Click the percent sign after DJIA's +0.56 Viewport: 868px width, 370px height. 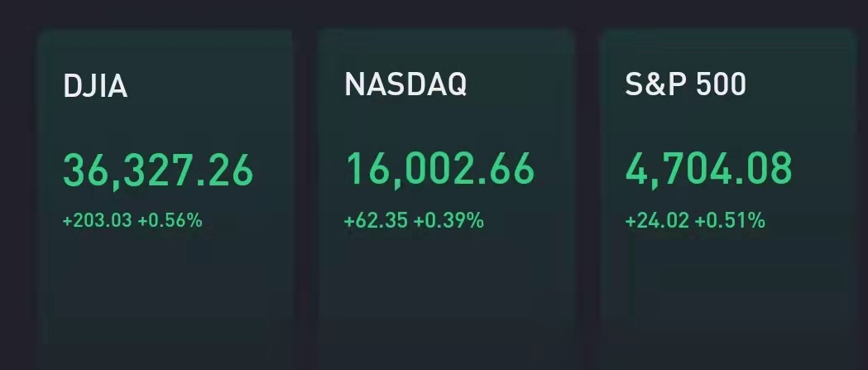point(194,220)
